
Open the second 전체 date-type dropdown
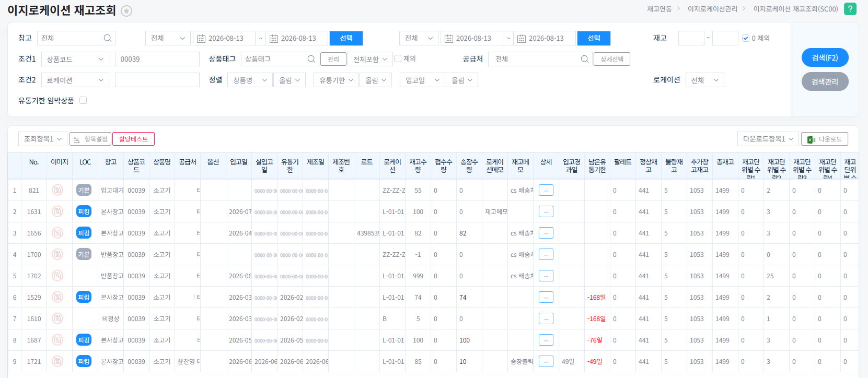[x=419, y=38]
